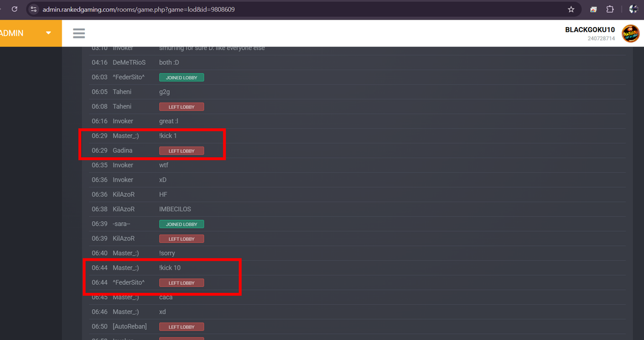Select Master_:) name in the !sorry row
Viewport: 644px width, 340px height.
click(126, 253)
